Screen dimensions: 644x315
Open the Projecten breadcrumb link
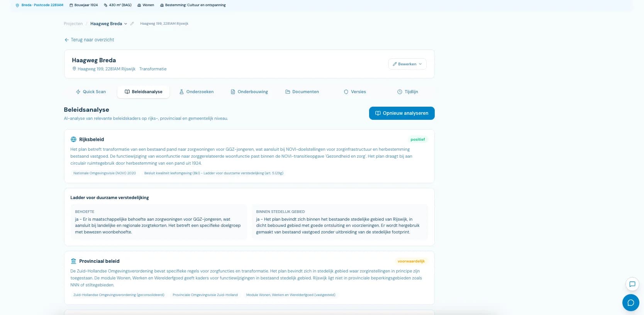point(73,24)
